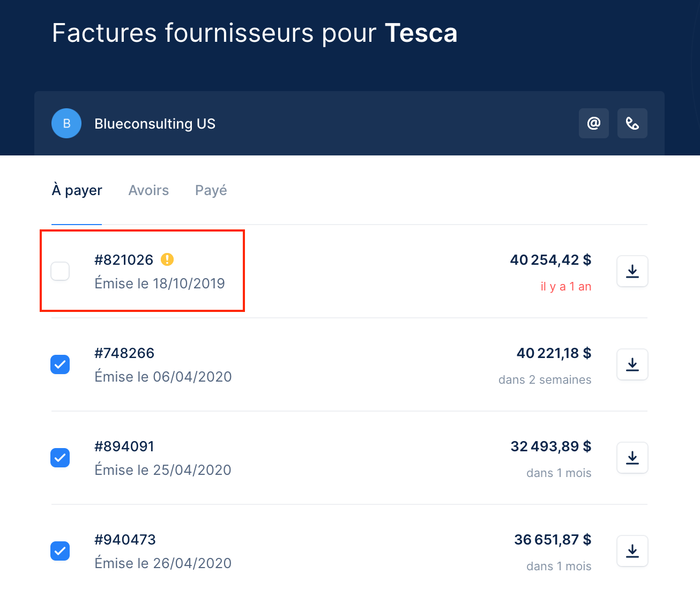
Task: Uncheck the invoice #894091 checkbox
Action: coord(60,458)
